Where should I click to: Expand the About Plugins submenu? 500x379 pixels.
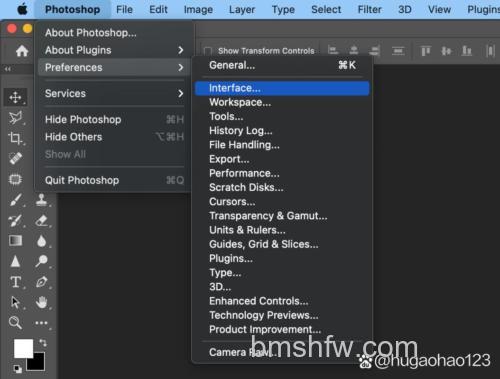(x=114, y=50)
